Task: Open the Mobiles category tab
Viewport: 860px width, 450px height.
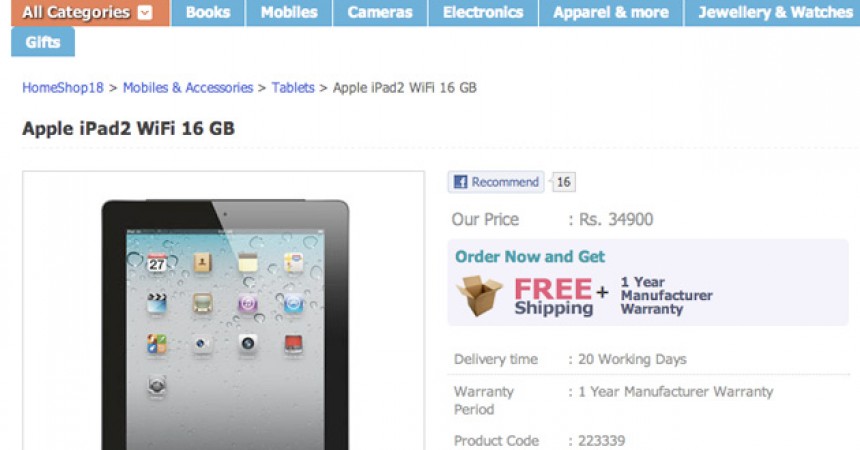Action: tap(289, 13)
